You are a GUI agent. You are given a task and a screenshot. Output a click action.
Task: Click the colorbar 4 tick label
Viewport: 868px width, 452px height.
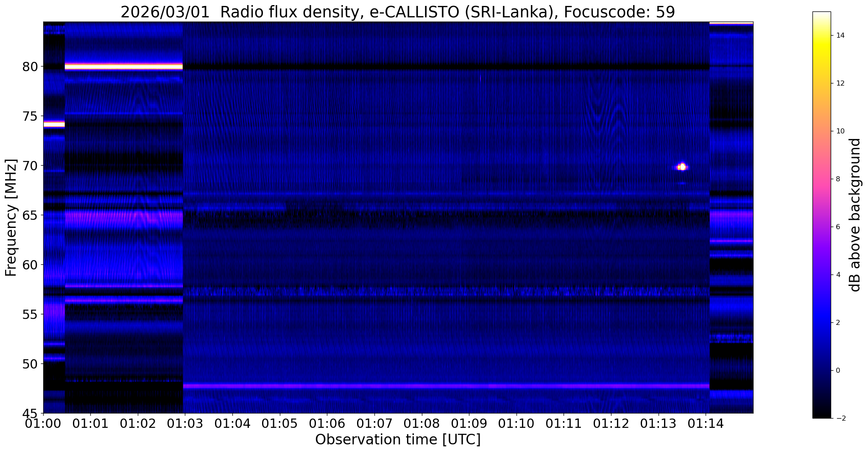[x=837, y=275]
